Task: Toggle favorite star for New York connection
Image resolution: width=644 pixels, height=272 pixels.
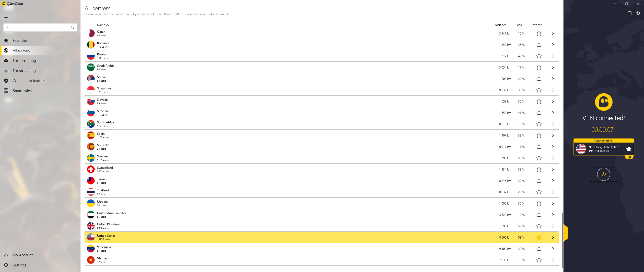Action: point(629,149)
